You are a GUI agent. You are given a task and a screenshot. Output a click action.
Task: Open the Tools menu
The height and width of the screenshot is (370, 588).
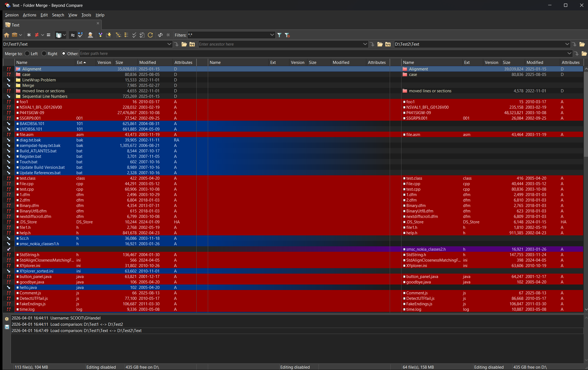click(86, 15)
